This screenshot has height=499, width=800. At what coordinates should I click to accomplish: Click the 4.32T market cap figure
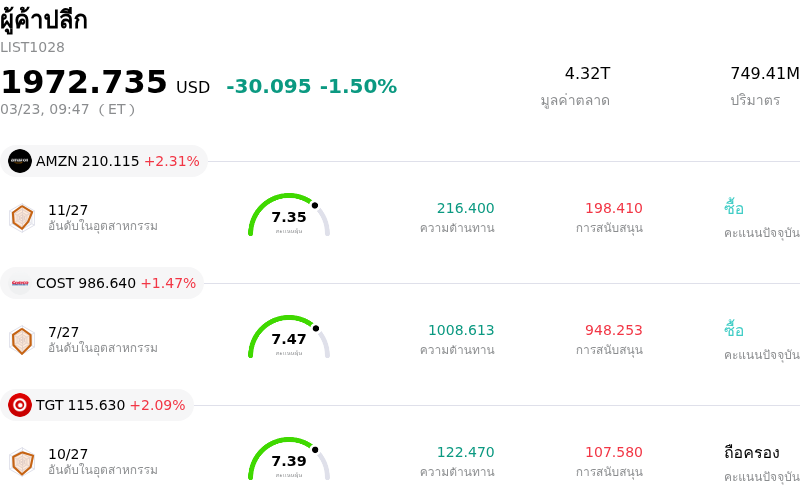[x=587, y=73]
